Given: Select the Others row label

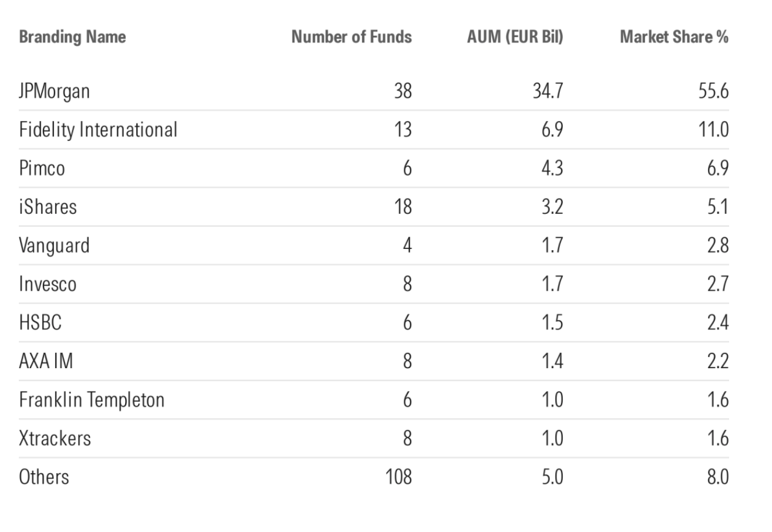Looking at the screenshot, I should tap(43, 476).
